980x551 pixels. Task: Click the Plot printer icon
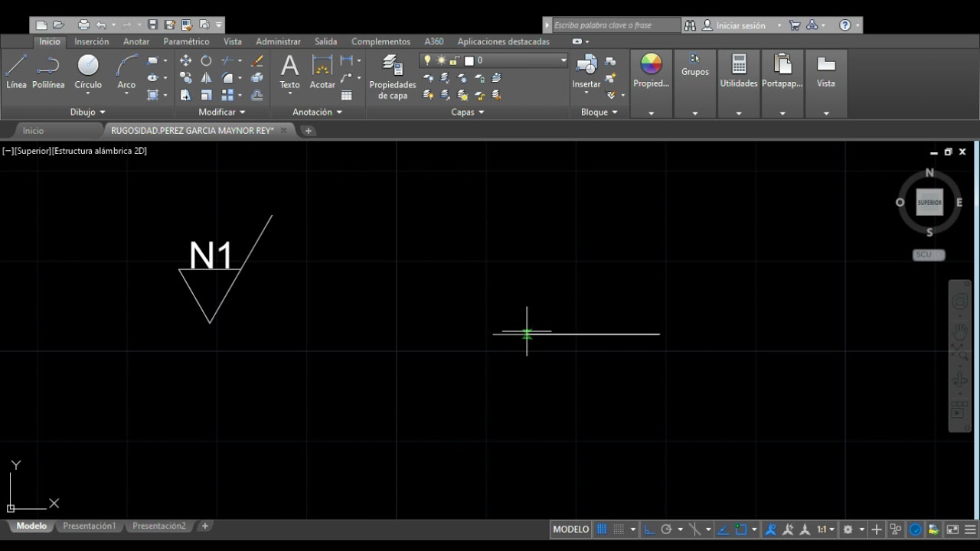[83, 25]
